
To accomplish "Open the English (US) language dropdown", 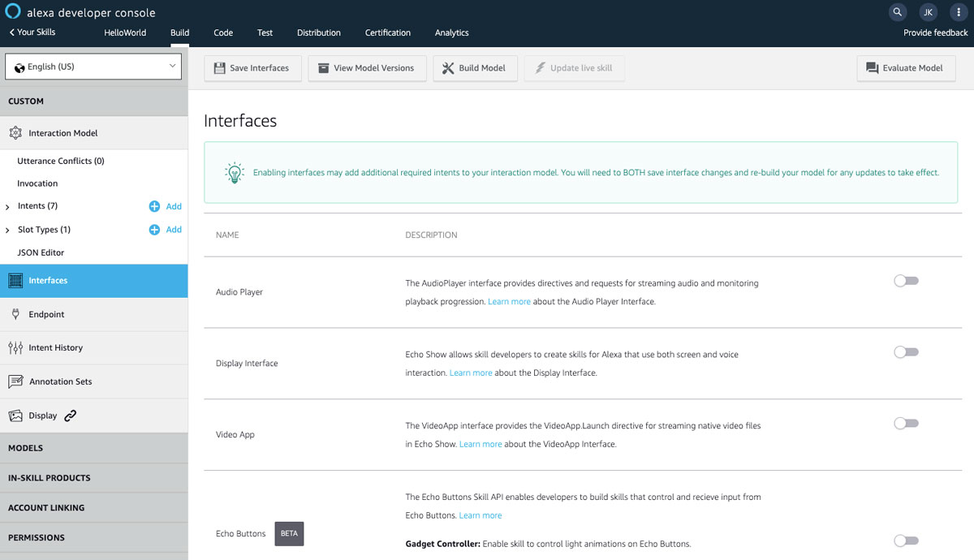I will click(x=93, y=67).
